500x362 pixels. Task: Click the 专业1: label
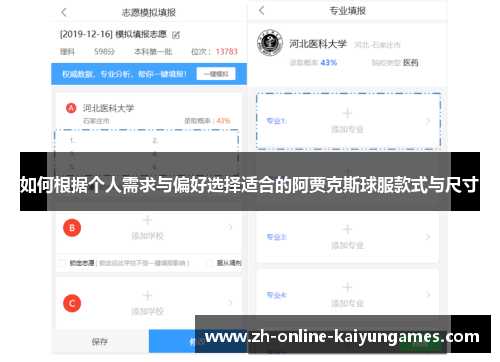pyautogui.click(x=277, y=121)
